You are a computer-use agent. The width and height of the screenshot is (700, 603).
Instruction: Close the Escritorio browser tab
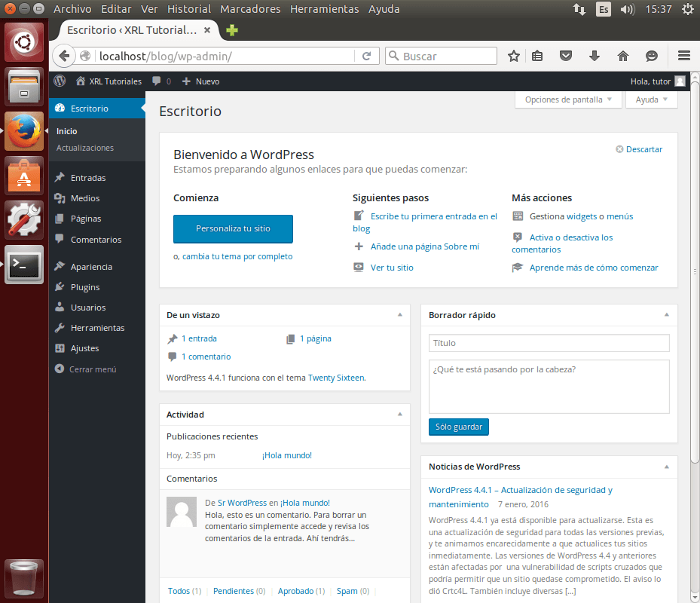tap(207, 30)
